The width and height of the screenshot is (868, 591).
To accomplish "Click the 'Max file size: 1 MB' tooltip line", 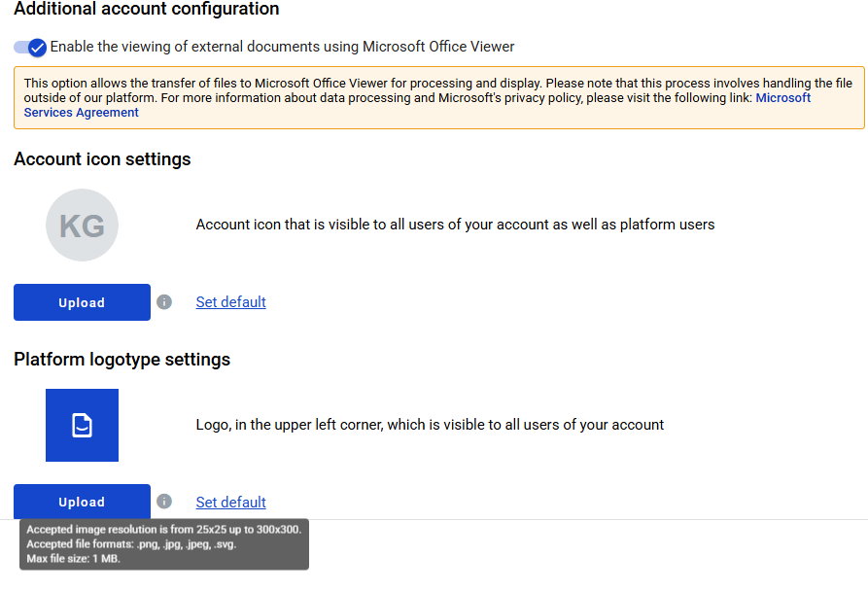I will [x=73, y=559].
